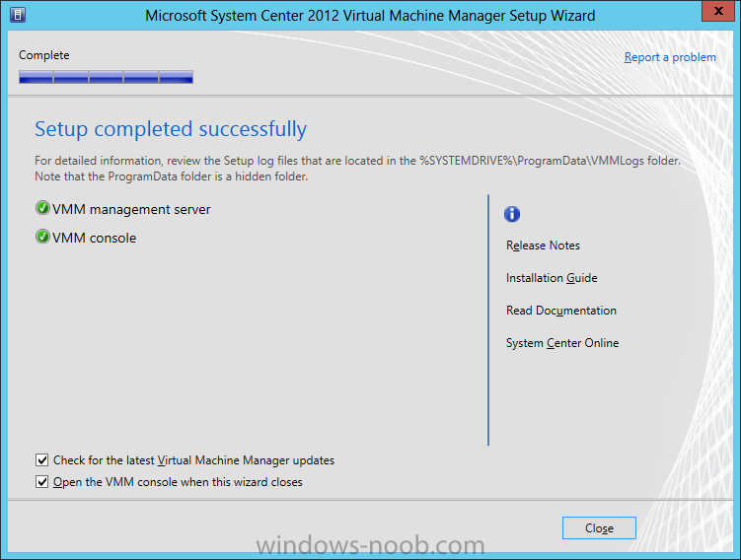This screenshot has width=741, height=560.
Task: Open the Read Documentation link
Action: 561,311
